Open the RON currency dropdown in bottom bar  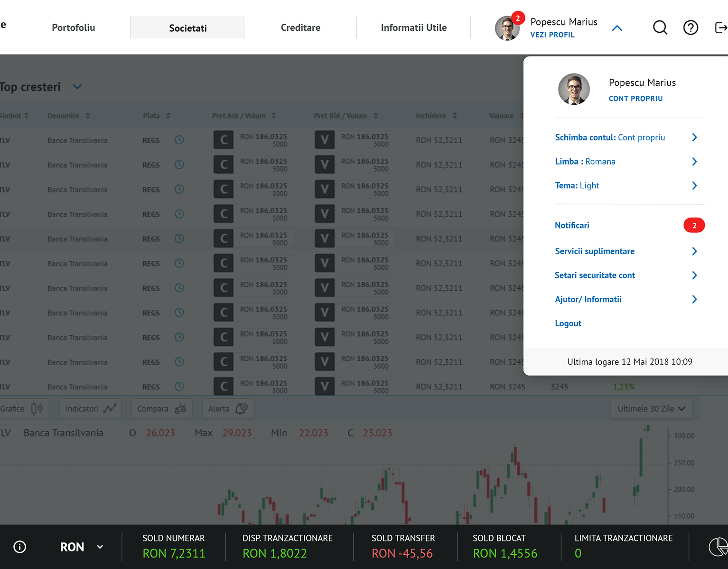click(82, 547)
